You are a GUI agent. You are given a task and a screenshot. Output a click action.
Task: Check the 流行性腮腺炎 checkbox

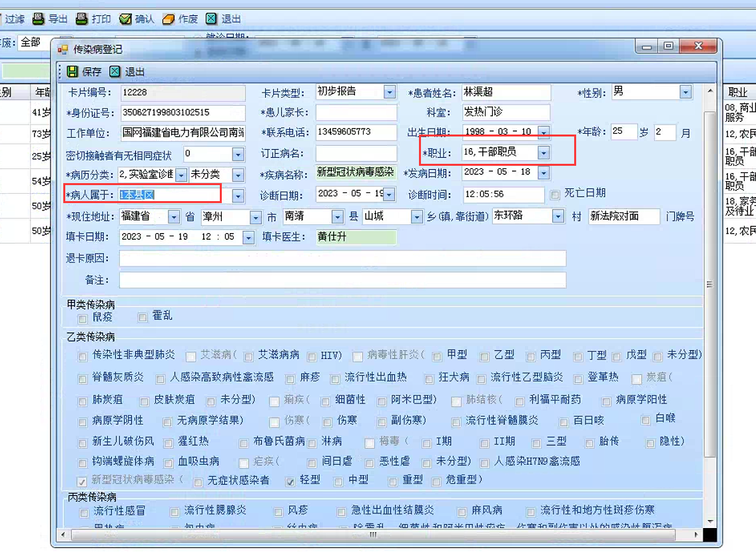point(175,512)
